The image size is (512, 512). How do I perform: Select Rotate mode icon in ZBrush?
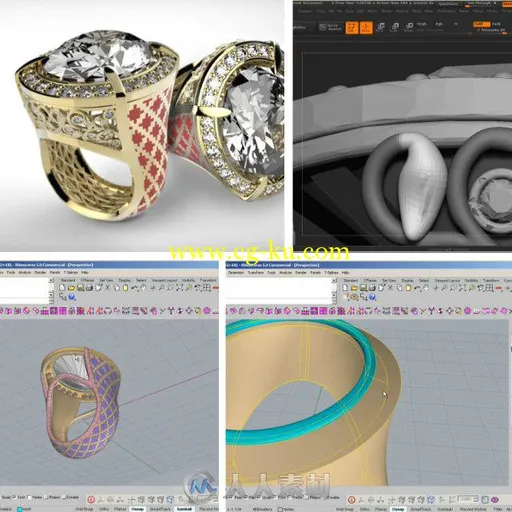[x=409, y=27]
